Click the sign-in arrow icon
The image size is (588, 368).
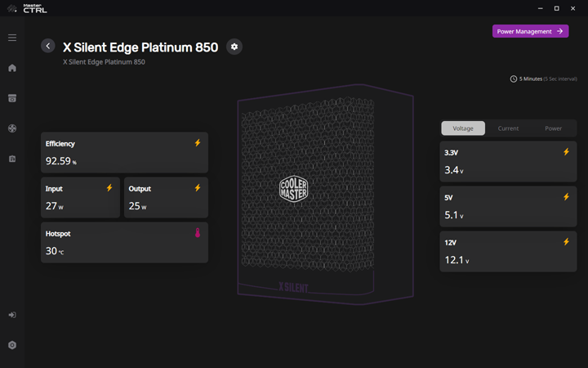12,315
